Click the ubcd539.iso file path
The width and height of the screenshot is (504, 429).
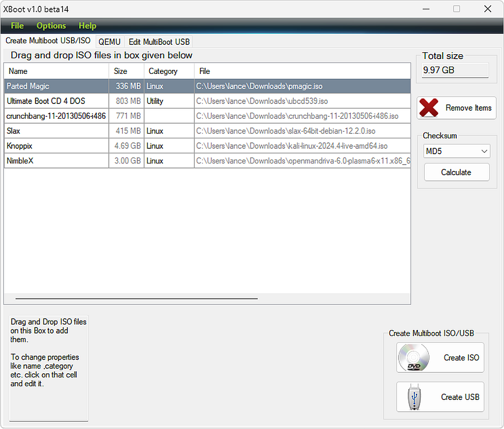coord(303,101)
